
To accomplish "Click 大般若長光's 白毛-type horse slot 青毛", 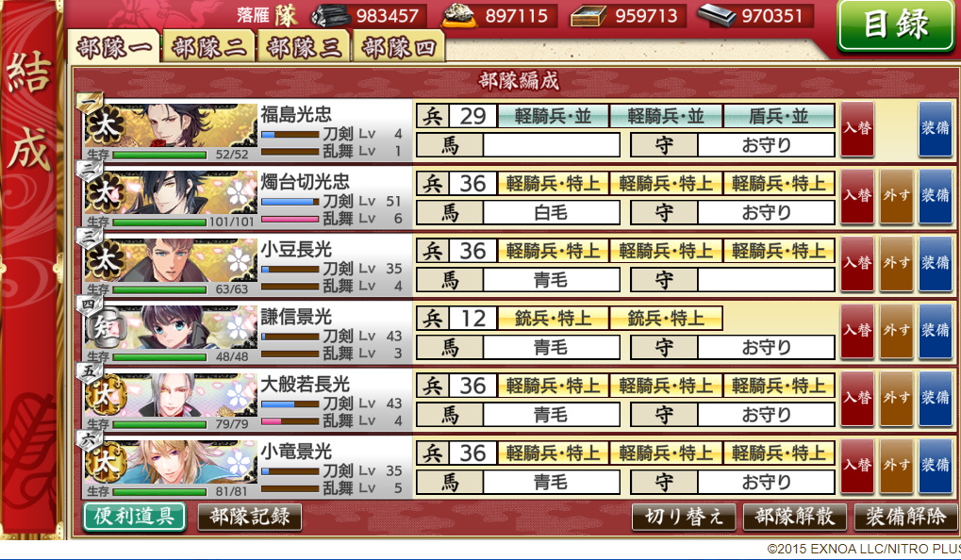I will [552, 416].
